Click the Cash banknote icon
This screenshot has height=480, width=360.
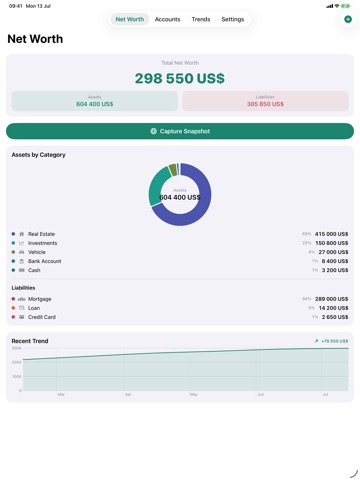(22, 270)
